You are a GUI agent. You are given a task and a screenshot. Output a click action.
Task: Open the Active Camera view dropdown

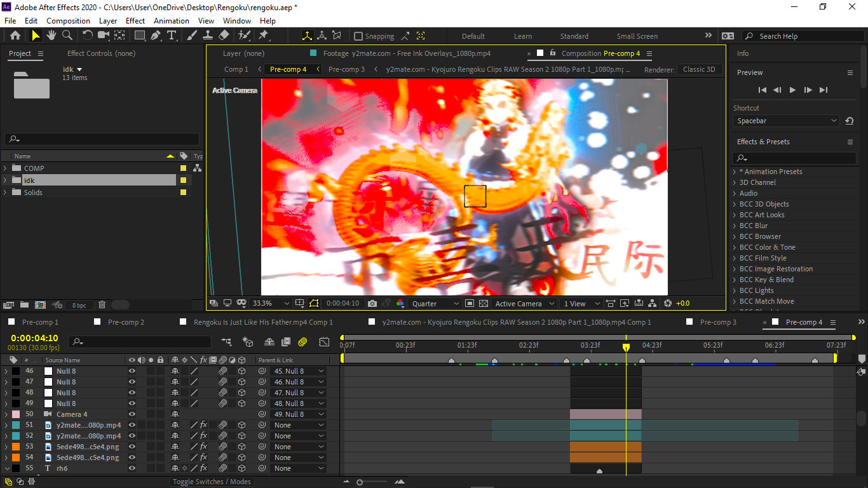tap(525, 304)
